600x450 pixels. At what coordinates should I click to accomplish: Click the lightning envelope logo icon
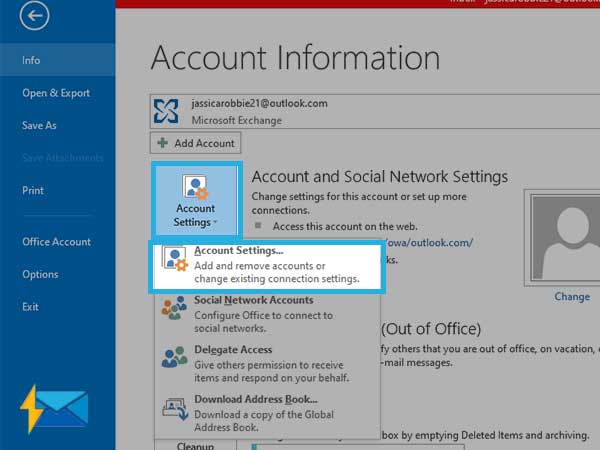[x=54, y=409]
